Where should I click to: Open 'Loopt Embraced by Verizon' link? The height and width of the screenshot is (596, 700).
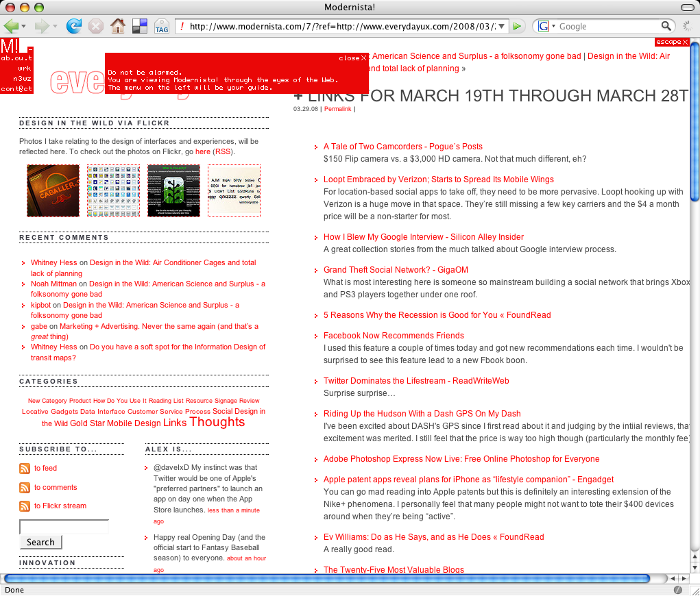(438, 179)
